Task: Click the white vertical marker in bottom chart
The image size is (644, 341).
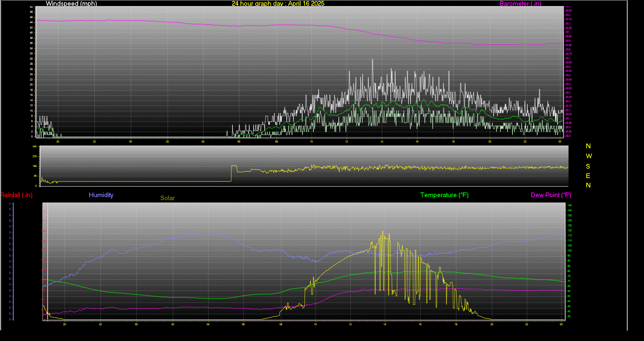Action: (47, 262)
